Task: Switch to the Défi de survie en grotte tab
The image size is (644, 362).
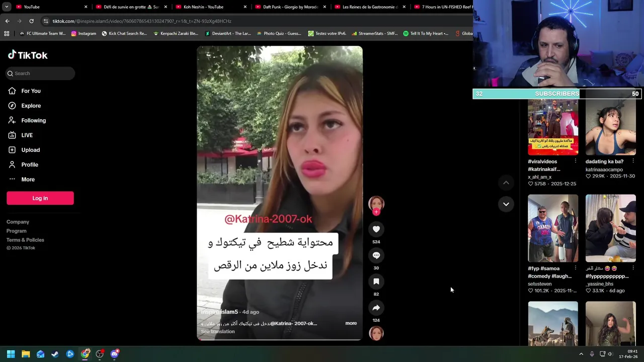Action: pyautogui.click(x=131, y=7)
